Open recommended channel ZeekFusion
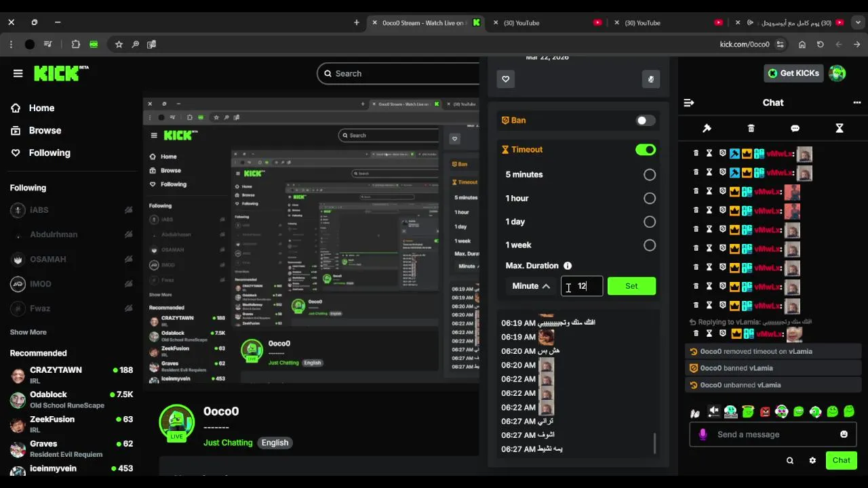 coord(71,424)
